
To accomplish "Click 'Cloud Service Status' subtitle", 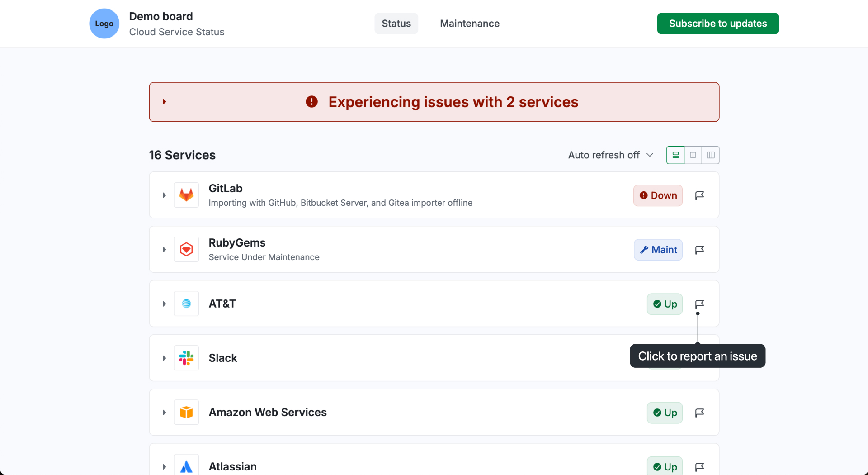I will point(177,32).
